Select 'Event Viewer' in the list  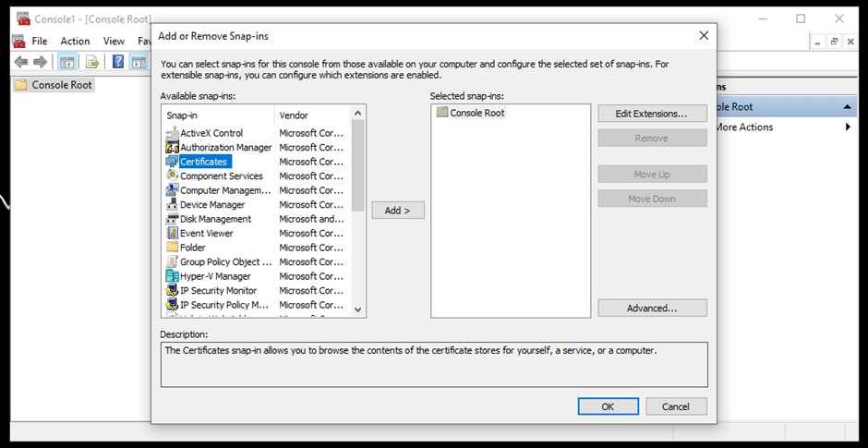tap(207, 233)
